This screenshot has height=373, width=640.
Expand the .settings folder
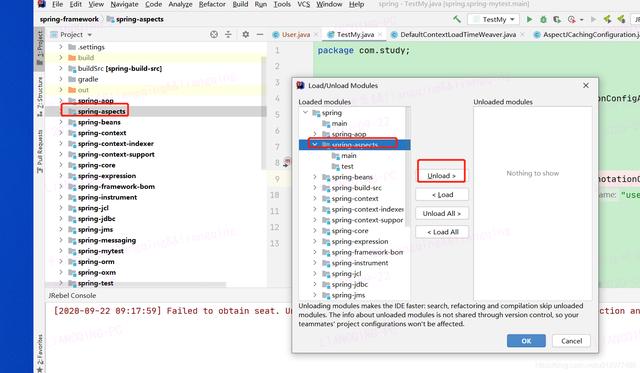[x=61, y=47]
